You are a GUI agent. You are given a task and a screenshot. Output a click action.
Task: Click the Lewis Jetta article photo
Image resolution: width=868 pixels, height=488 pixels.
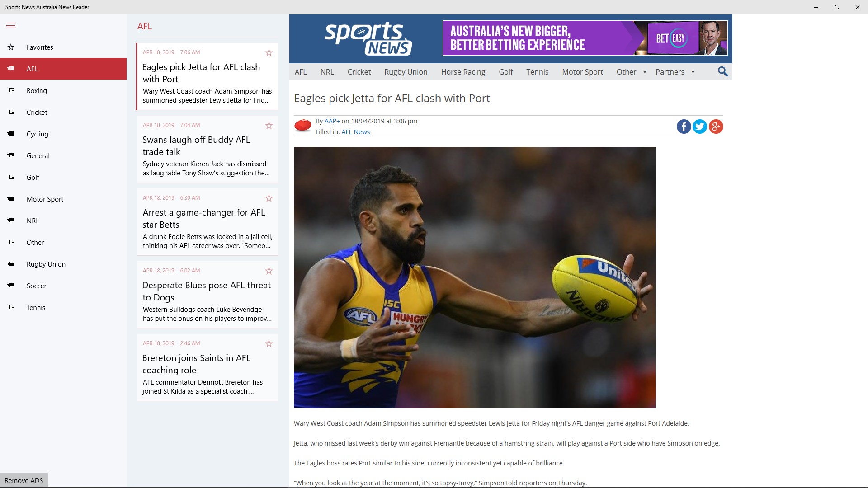474,277
